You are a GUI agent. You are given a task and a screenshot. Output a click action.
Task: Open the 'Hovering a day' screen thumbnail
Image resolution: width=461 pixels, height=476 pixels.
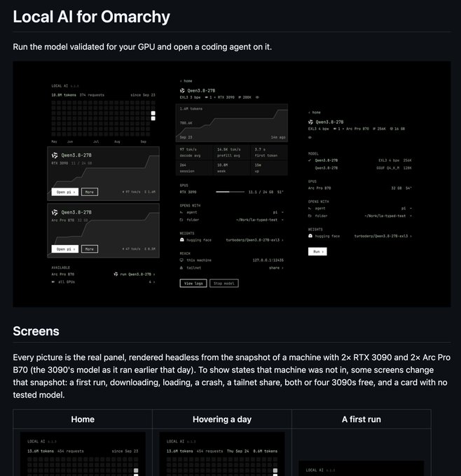tap(222, 454)
